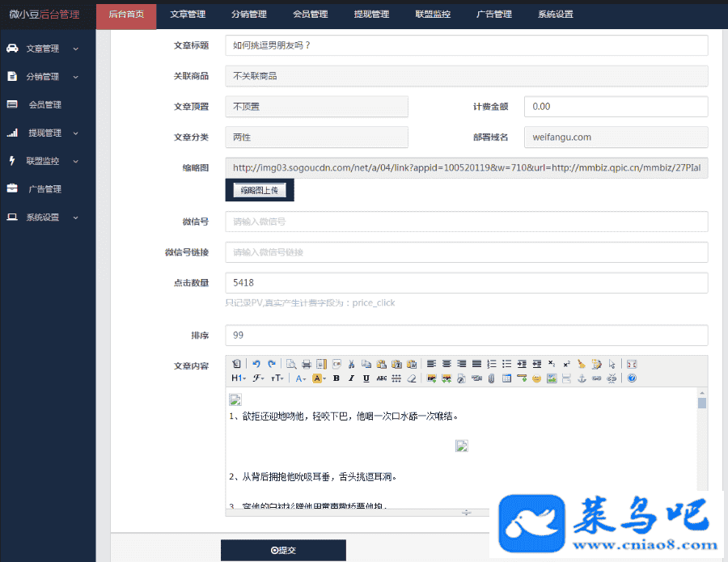Open the 会员管理 tab in top navigation
The height and width of the screenshot is (562, 728).
310,15
